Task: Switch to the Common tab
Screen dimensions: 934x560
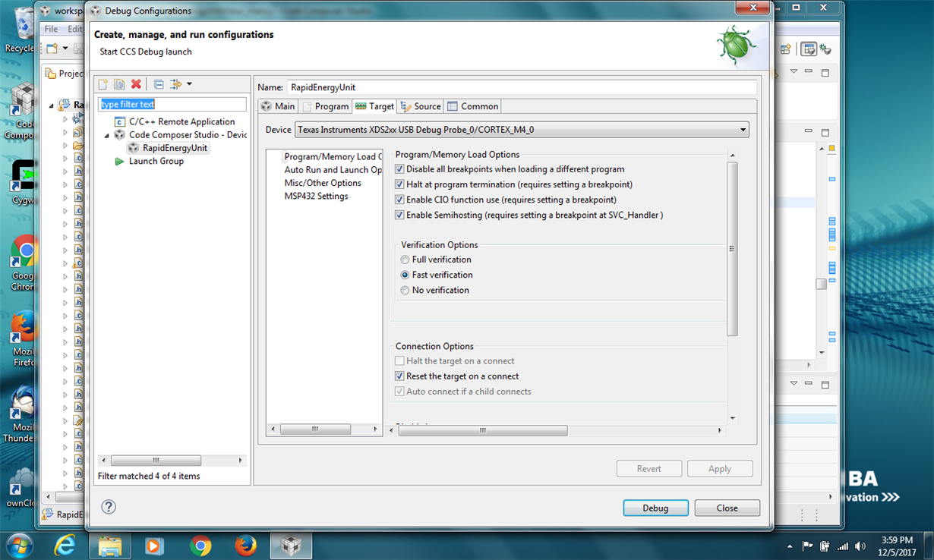Action: 472,106
